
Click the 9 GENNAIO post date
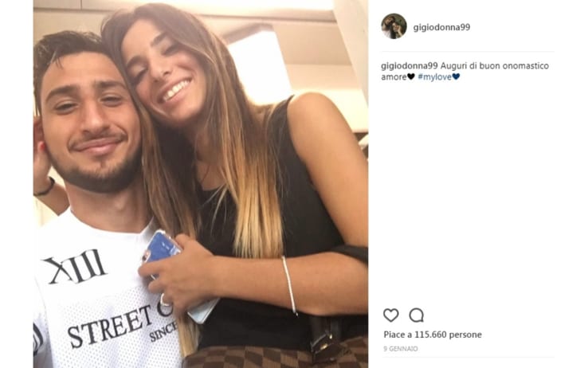coord(401,349)
